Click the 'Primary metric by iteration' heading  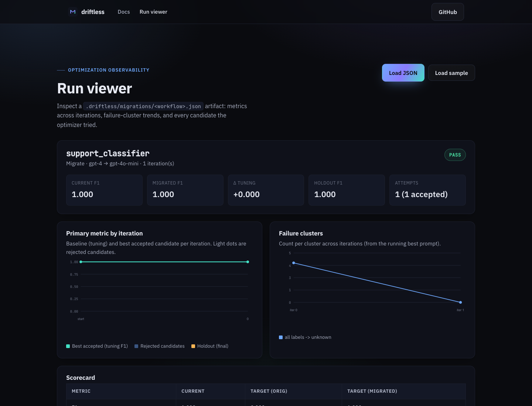105,233
